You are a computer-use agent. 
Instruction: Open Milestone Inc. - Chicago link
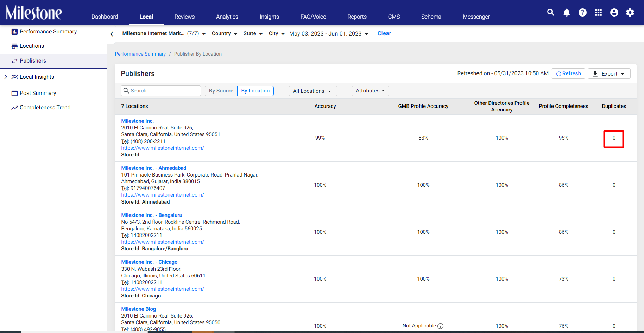[149, 262]
